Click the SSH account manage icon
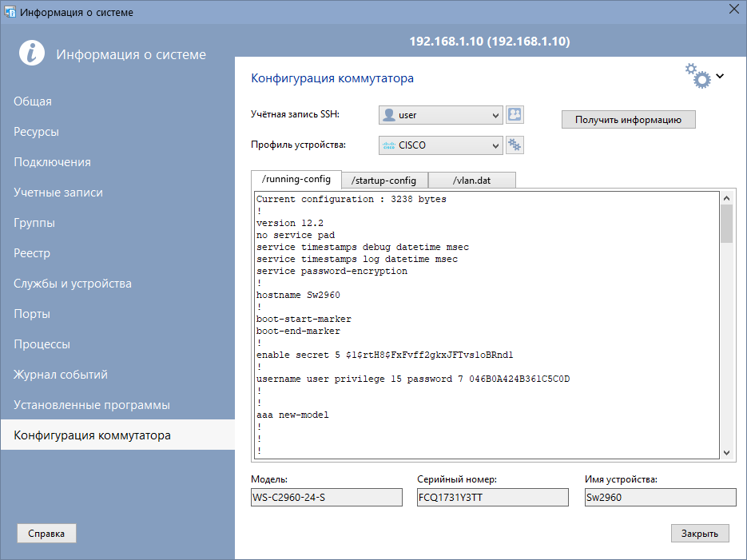 pos(515,115)
